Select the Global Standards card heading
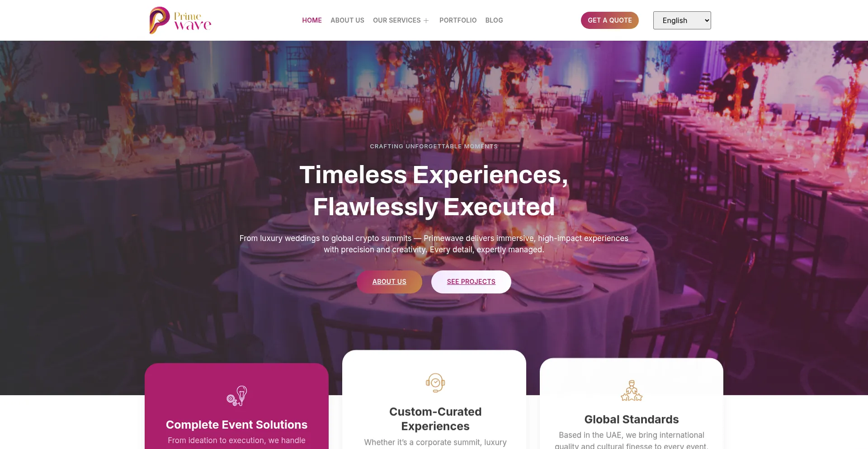868x449 pixels. [632, 419]
